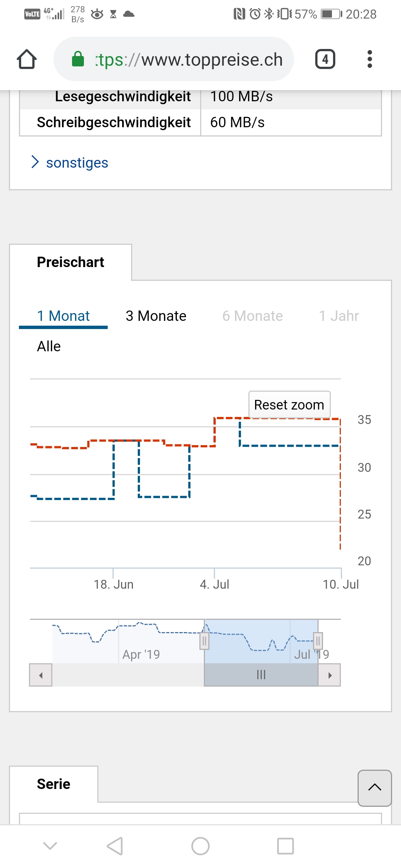401x868 pixels.
Task: Tap the browser home icon
Action: click(x=27, y=59)
